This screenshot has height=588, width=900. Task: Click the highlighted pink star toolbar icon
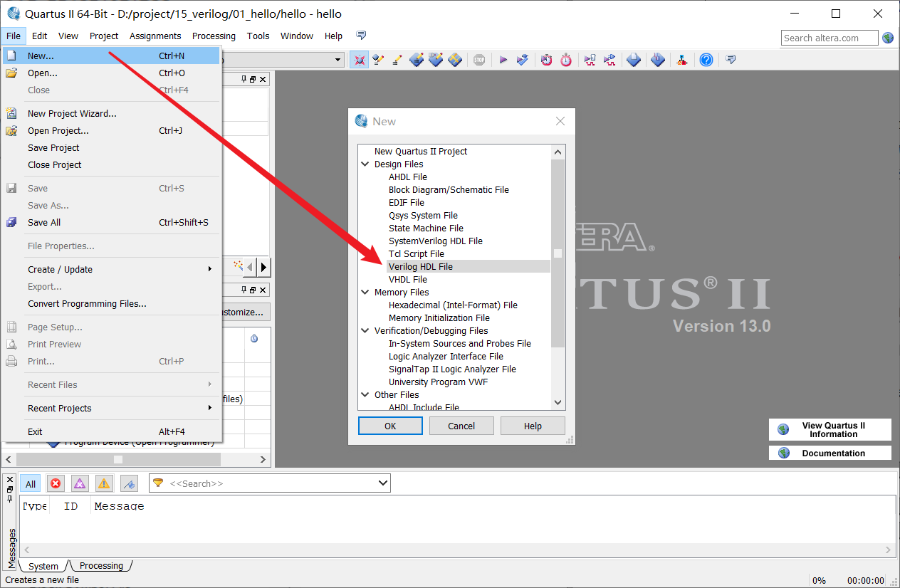point(360,60)
